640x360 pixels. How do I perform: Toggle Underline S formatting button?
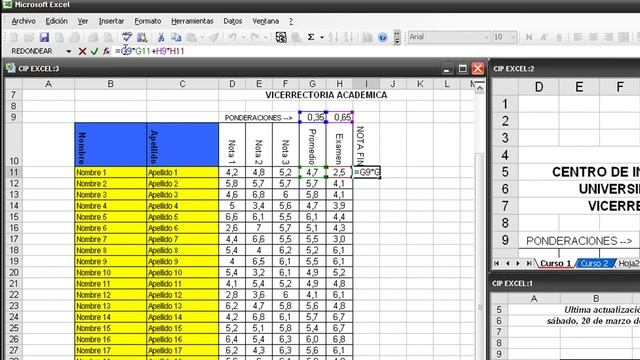click(x=559, y=38)
